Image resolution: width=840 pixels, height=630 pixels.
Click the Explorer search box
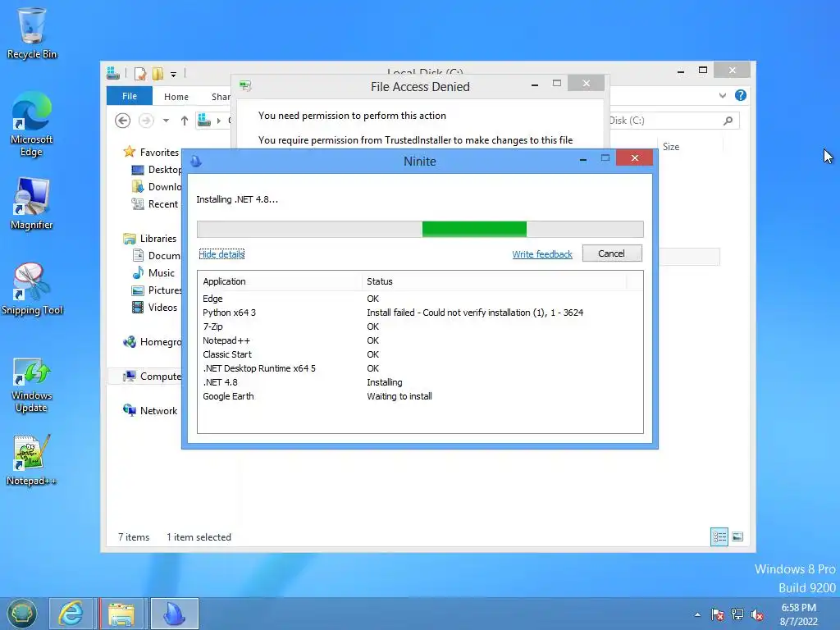pyautogui.click(x=674, y=121)
